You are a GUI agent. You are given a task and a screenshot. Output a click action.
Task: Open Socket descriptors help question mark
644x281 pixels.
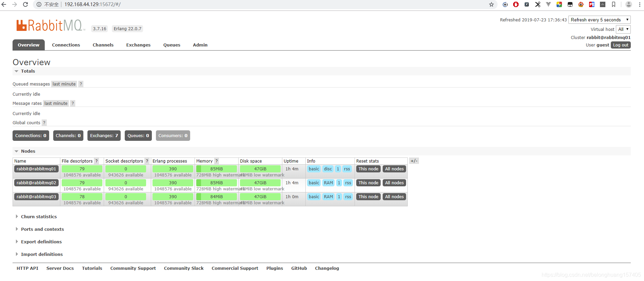click(x=147, y=161)
